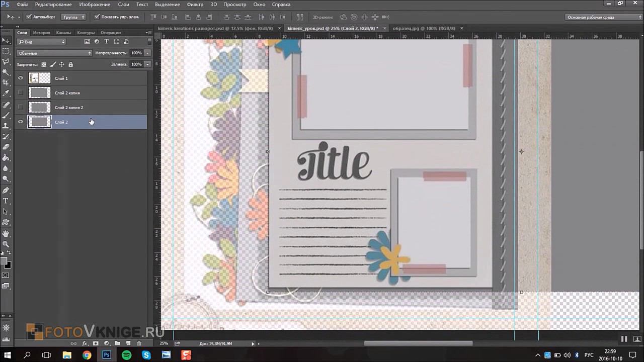Select the Magic Wand tool

pos(6,72)
